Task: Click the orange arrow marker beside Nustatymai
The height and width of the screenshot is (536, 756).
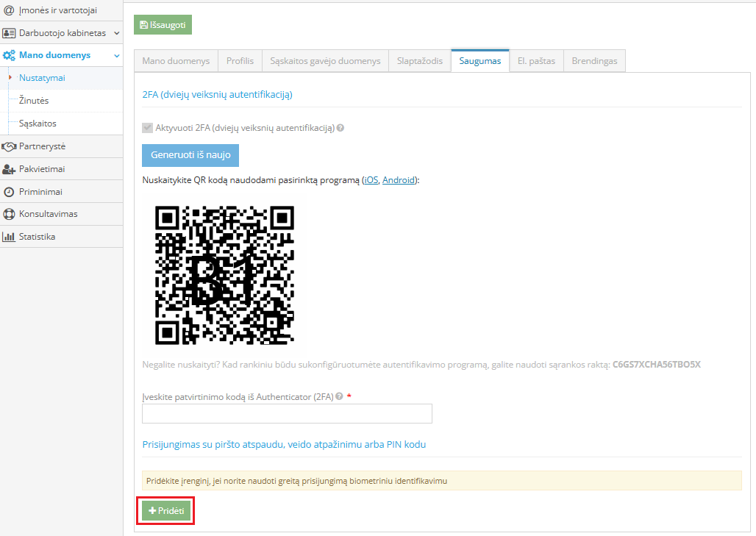Action: [x=10, y=77]
